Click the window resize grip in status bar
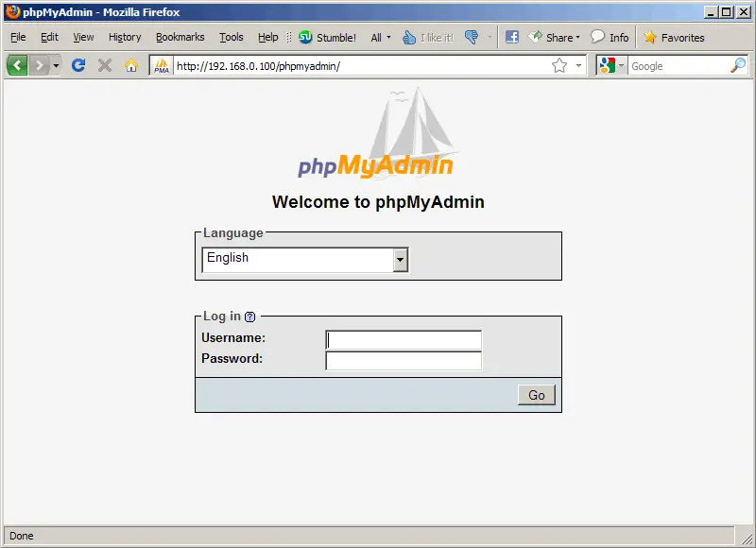This screenshot has height=548, width=756. 747,538
